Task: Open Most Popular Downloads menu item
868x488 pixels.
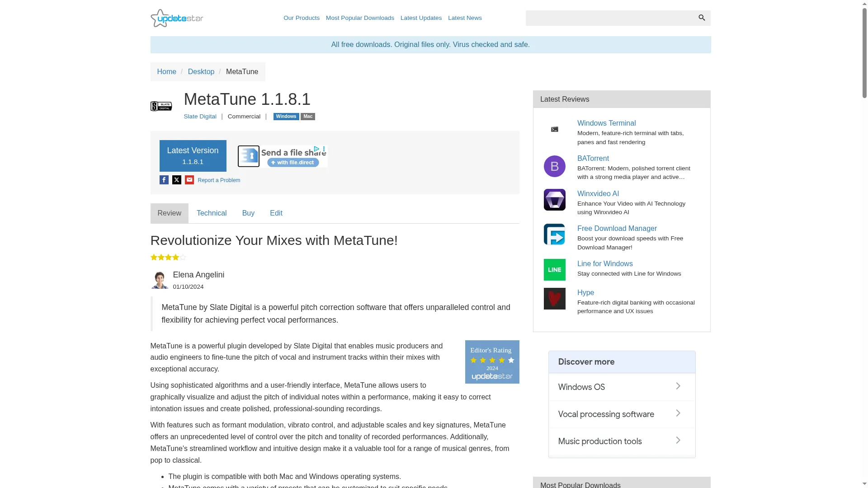Action: tap(360, 18)
